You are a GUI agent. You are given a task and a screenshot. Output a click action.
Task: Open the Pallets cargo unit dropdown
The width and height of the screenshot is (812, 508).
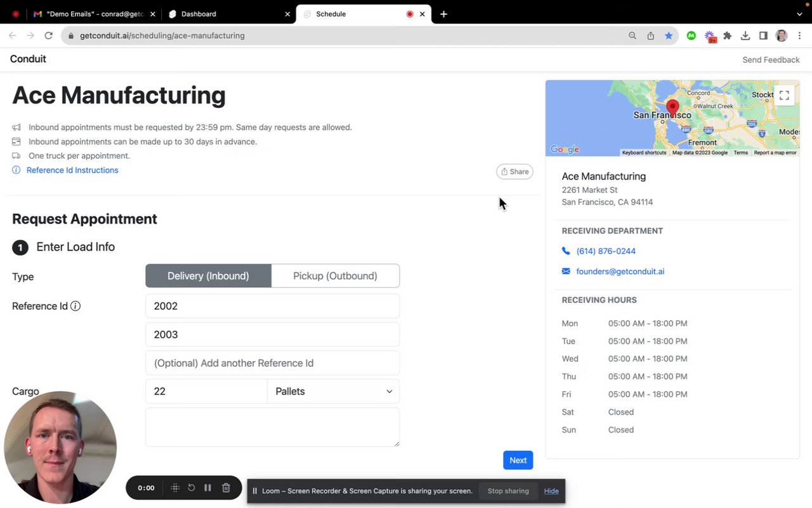[x=334, y=392]
